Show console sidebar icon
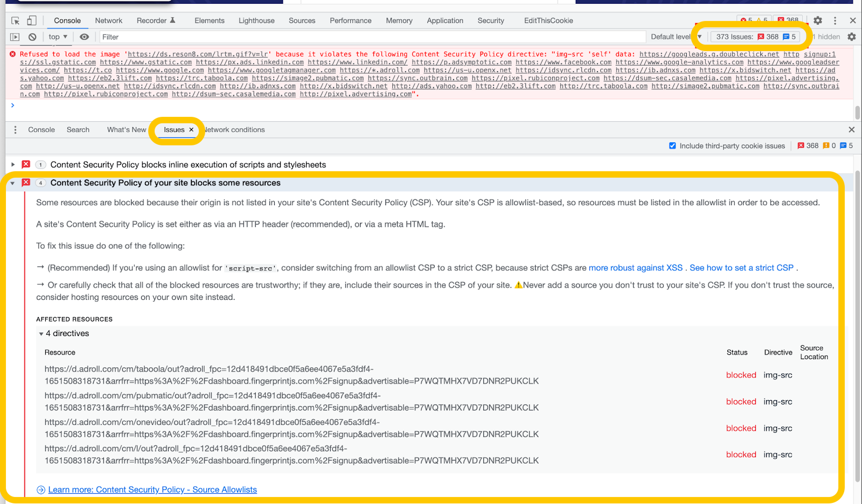The height and width of the screenshot is (504, 862). coord(15,37)
